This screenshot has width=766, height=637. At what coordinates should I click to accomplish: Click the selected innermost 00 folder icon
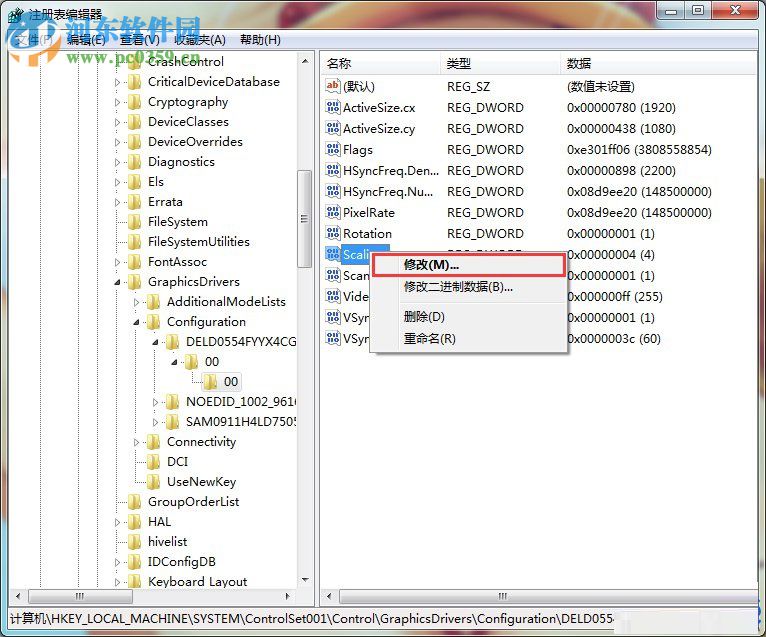click(211, 382)
